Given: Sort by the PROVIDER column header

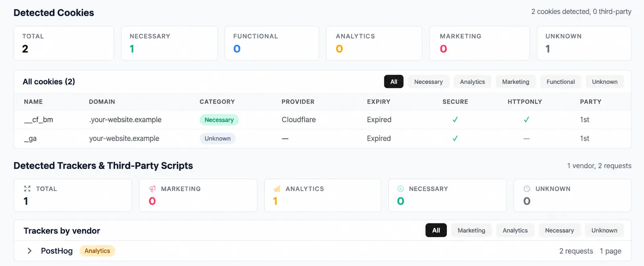Looking at the screenshot, I should [298, 102].
